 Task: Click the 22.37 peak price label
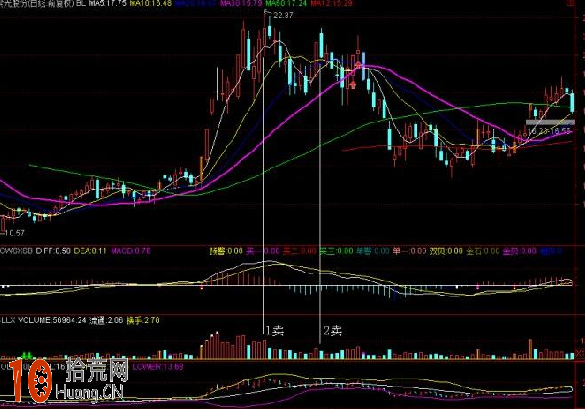click(283, 15)
